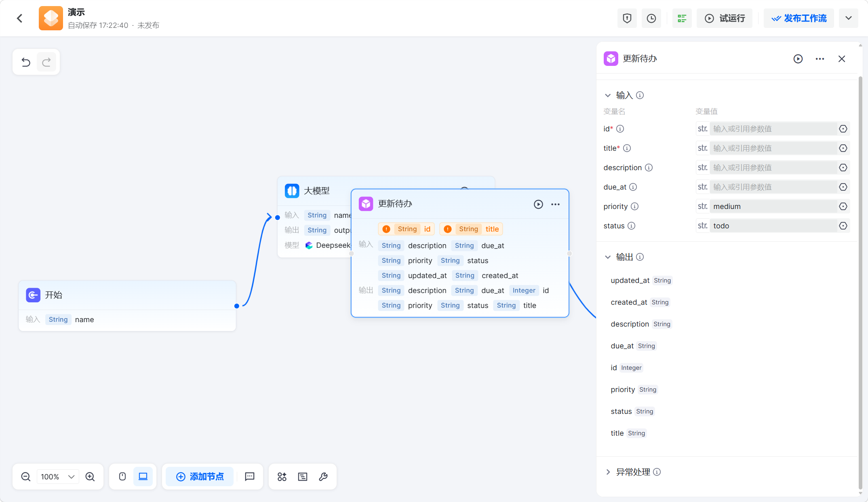Viewport: 868px width, 502px height.
Task: Open more options in 更新待办 side panel
Action: [x=820, y=59]
